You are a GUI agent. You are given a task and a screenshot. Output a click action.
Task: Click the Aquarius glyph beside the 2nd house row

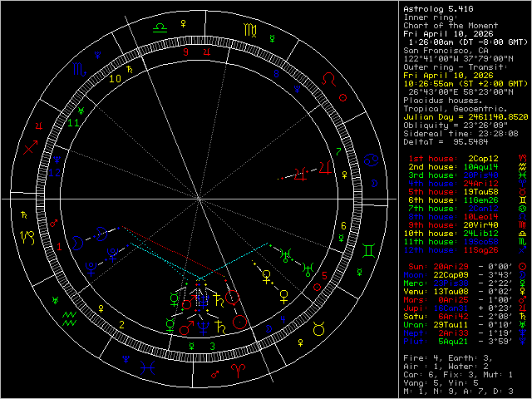coord(523,167)
